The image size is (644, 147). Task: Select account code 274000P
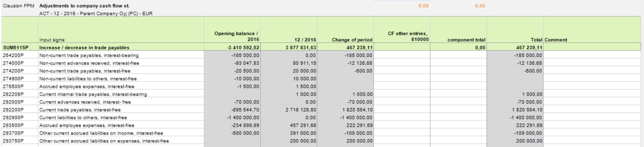[13, 63]
